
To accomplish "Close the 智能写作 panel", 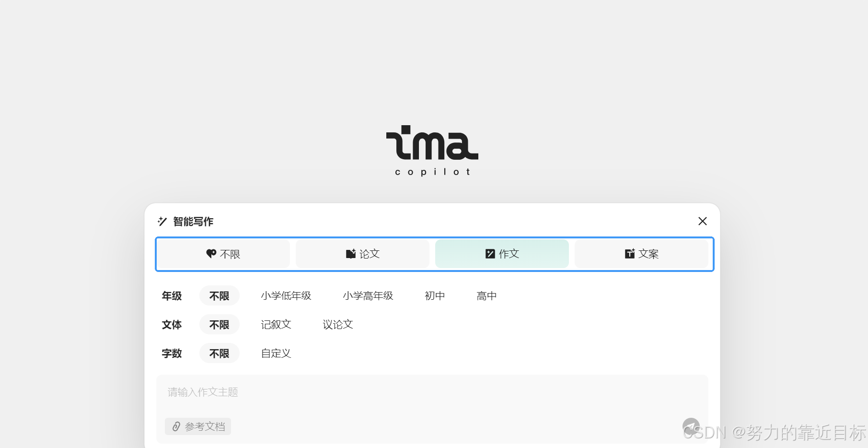I will 703,221.
